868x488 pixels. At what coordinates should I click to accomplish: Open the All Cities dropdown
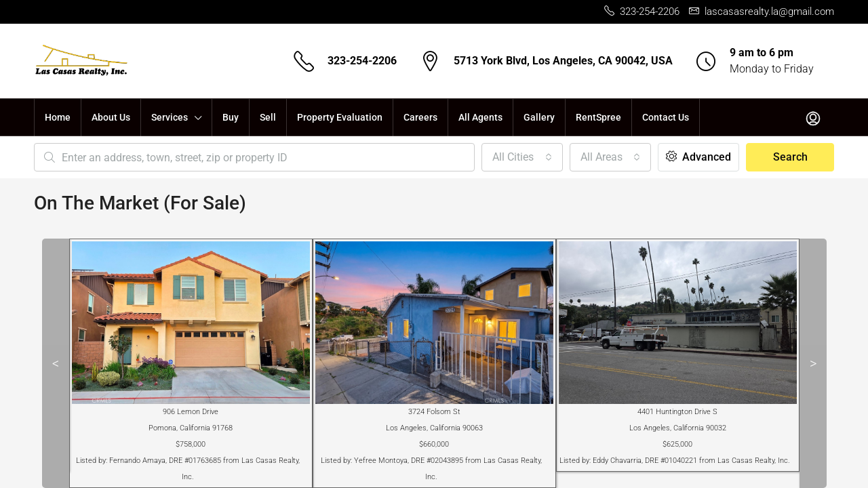tap(521, 157)
